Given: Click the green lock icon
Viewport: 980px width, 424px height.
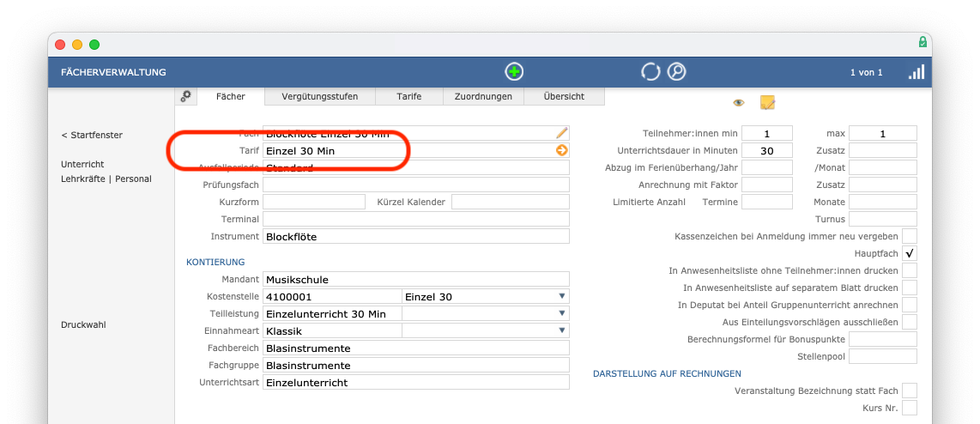Looking at the screenshot, I should (923, 42).
